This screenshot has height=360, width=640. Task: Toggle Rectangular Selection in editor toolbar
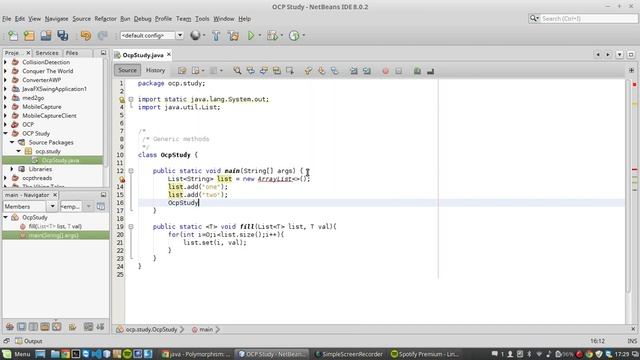coord(290,71)
